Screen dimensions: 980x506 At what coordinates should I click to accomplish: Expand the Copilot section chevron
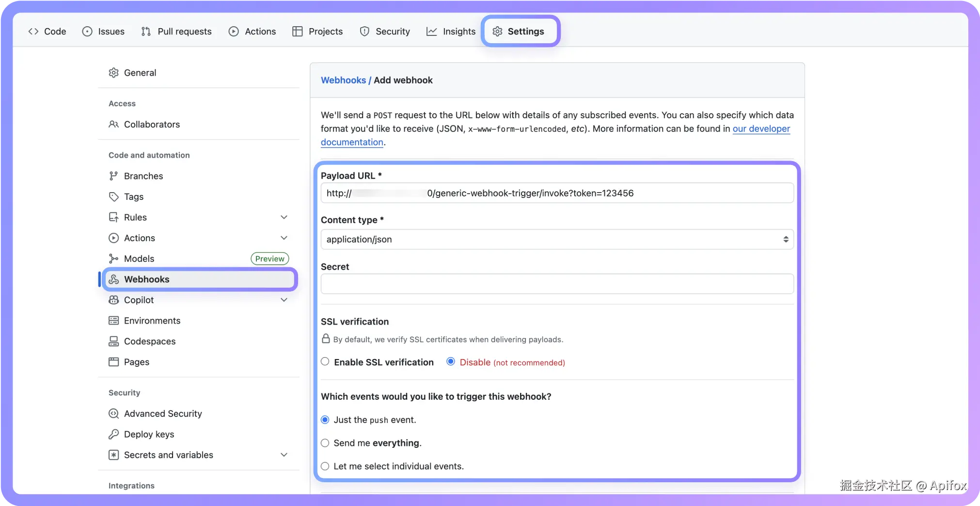[284, 300]
